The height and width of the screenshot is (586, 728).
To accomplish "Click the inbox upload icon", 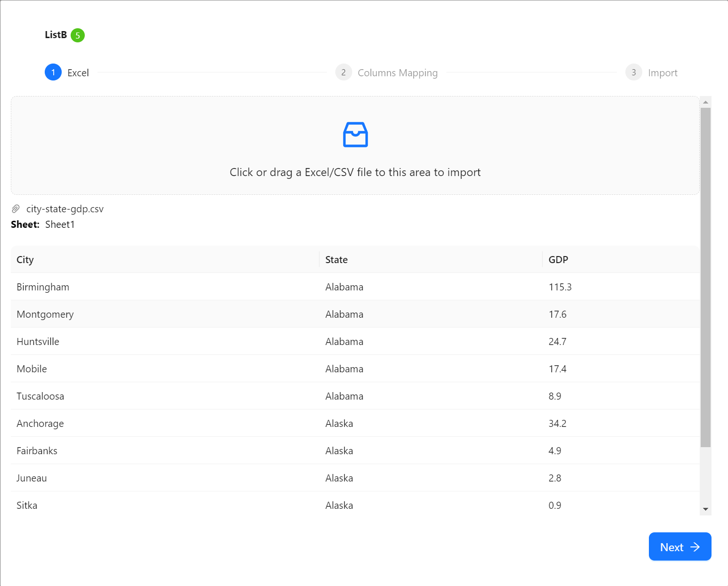I will [355, 135].
